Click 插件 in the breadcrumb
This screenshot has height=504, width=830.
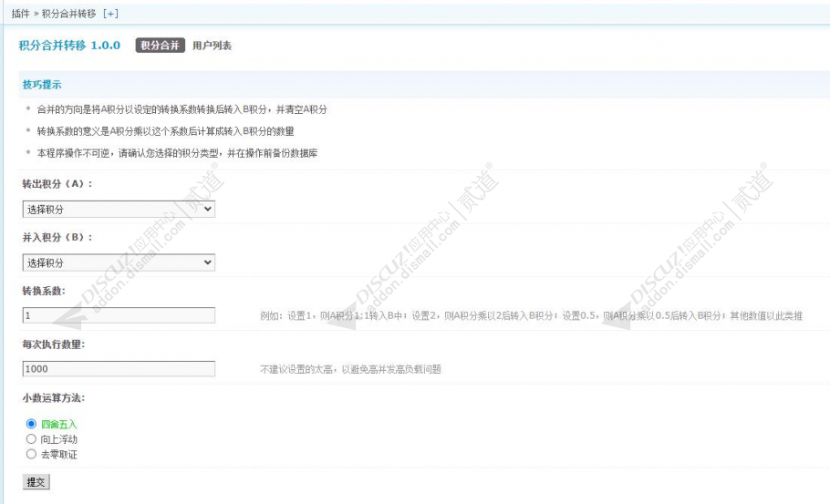pos(21,14)
